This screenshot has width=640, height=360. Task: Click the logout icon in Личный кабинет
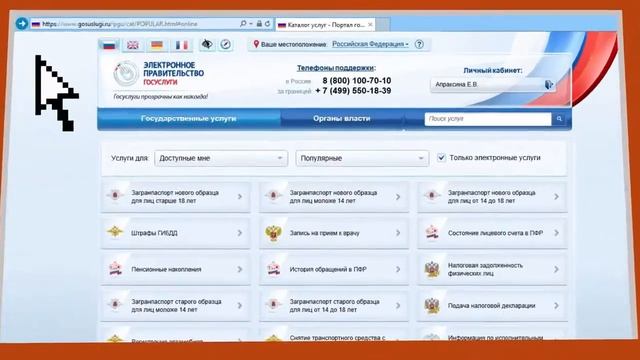(549, 84)
